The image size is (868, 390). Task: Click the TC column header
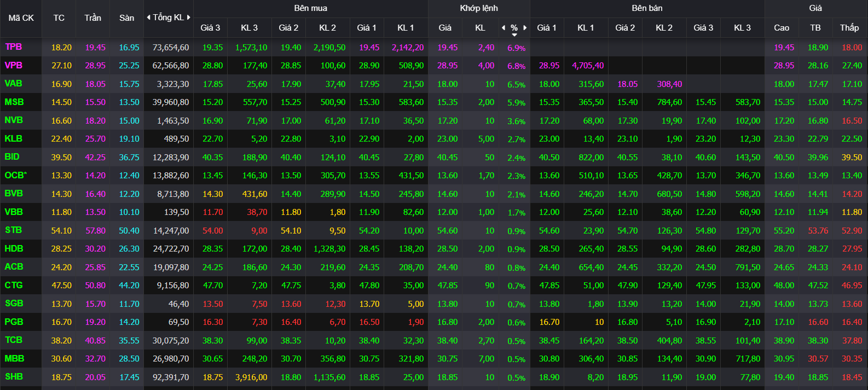coord(59,18)
